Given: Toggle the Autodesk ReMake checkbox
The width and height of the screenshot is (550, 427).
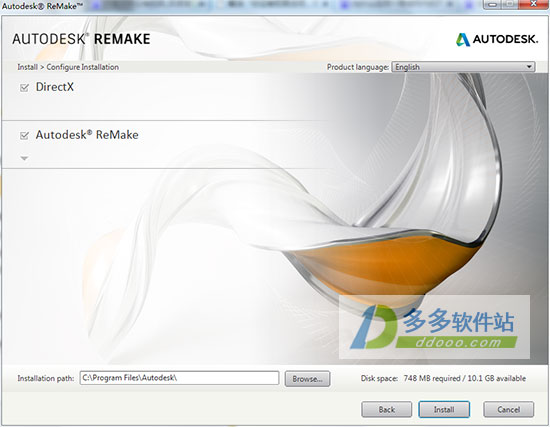Looking at the screenshot, I should pyautogui.click(x=24, y=135).
